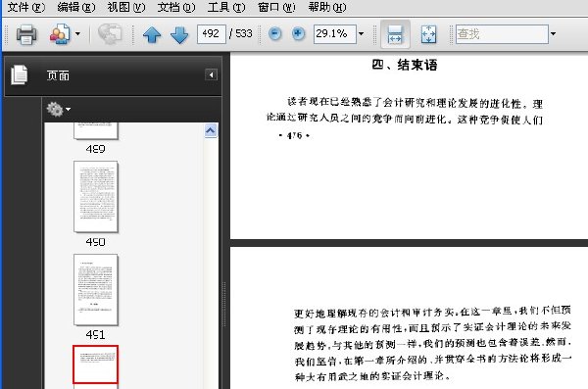
Task: Select the red-highlighted page 492 thumbnail
Action: click(x=96, y=365)
